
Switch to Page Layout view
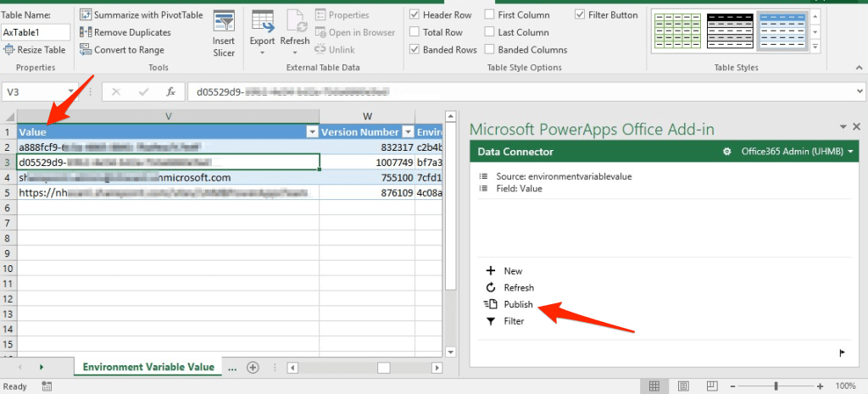click(683, 386)
